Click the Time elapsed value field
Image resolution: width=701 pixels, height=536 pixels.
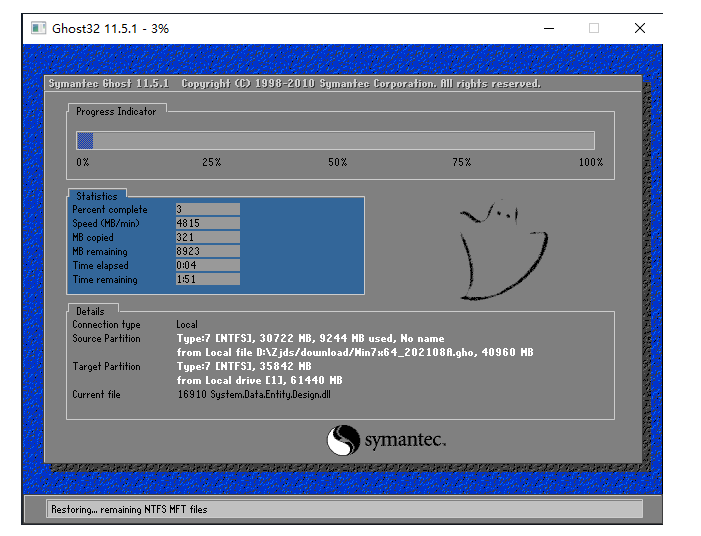(x=207, y=266)
